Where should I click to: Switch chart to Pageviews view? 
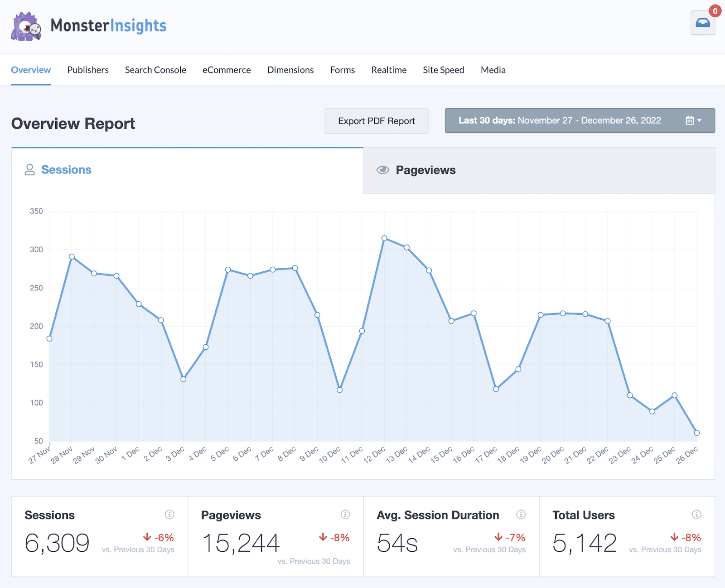(x=425, y=170)
